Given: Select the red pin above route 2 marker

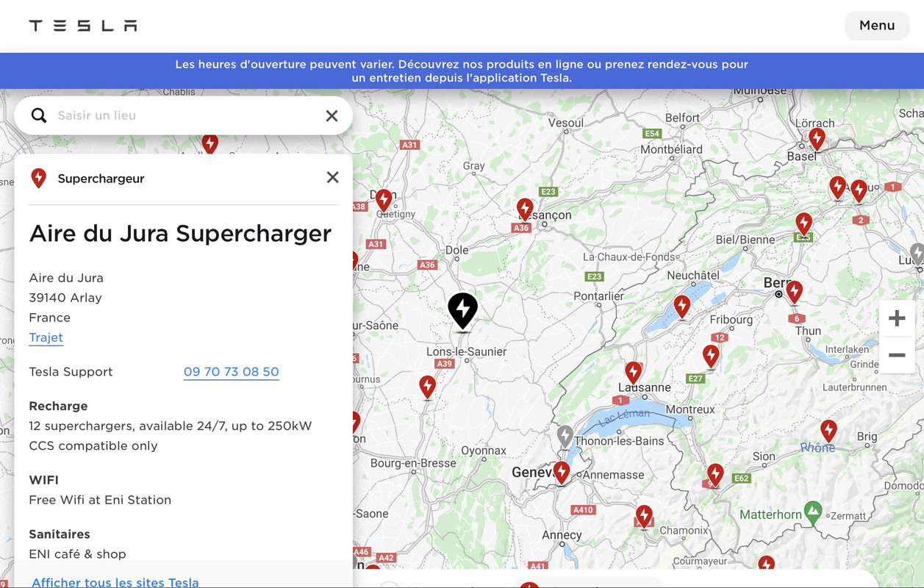Looking at the screenshot, I should (859, 191).
